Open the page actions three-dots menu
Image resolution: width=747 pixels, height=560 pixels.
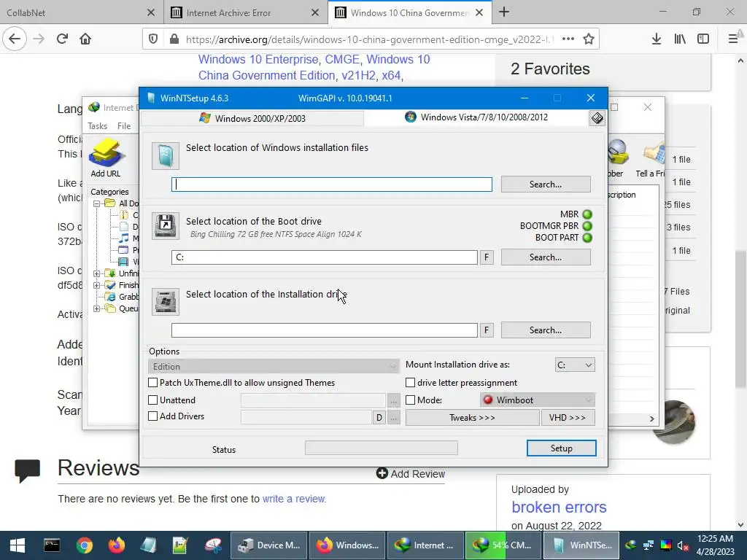point(568,39)
